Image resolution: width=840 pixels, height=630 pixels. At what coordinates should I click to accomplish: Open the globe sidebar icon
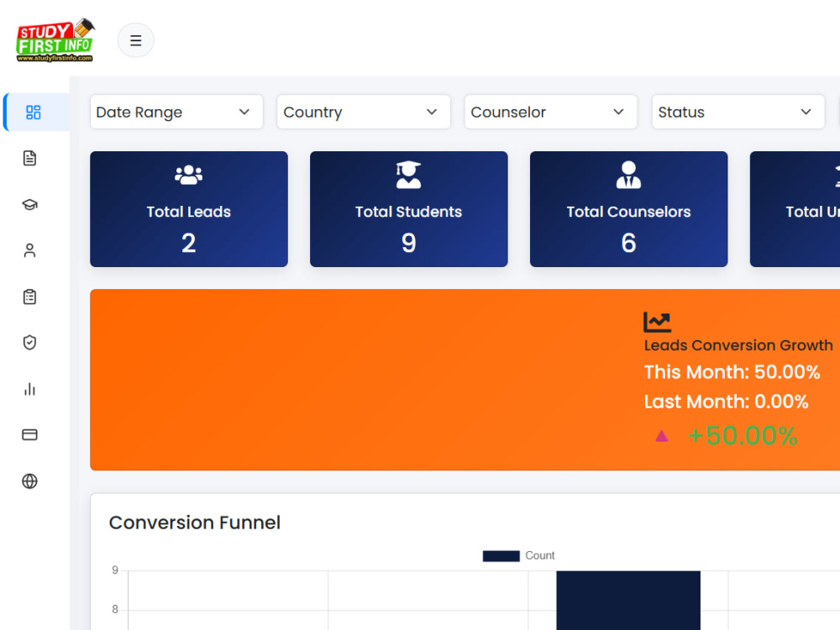[x=30, y=481]
